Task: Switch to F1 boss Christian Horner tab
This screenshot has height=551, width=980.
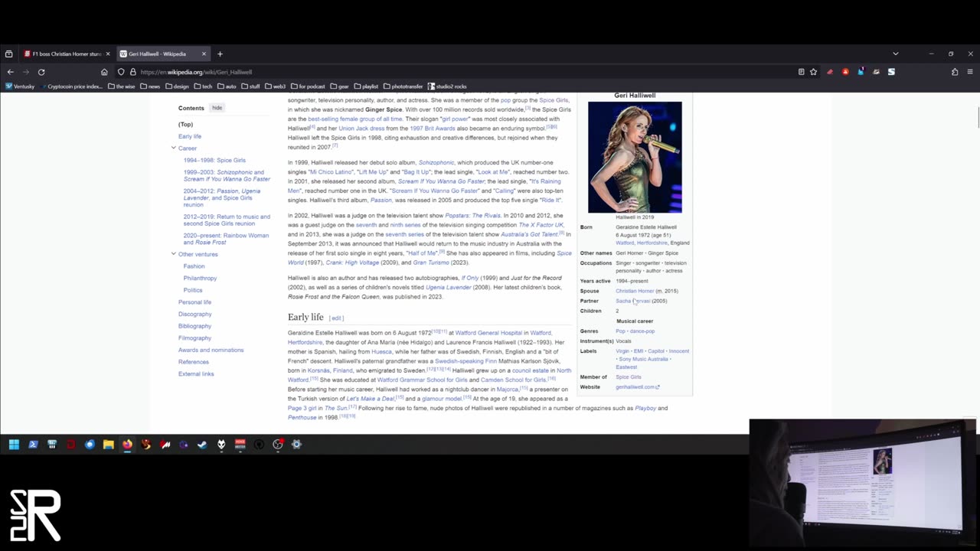Action: (x=65, y=54)
